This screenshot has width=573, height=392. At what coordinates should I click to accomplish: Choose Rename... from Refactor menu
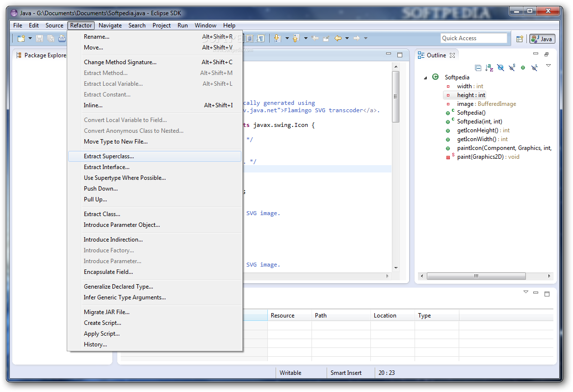(155, 37)
